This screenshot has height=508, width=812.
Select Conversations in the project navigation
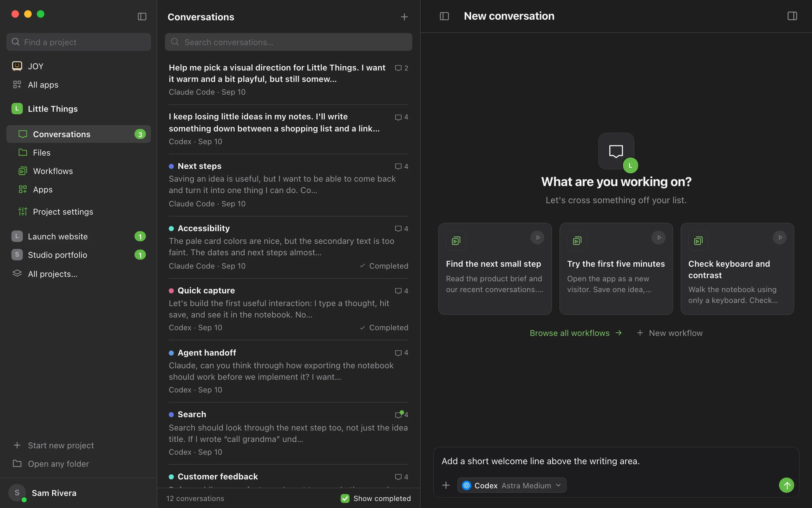pyautogui.click(x=79, y=134)
